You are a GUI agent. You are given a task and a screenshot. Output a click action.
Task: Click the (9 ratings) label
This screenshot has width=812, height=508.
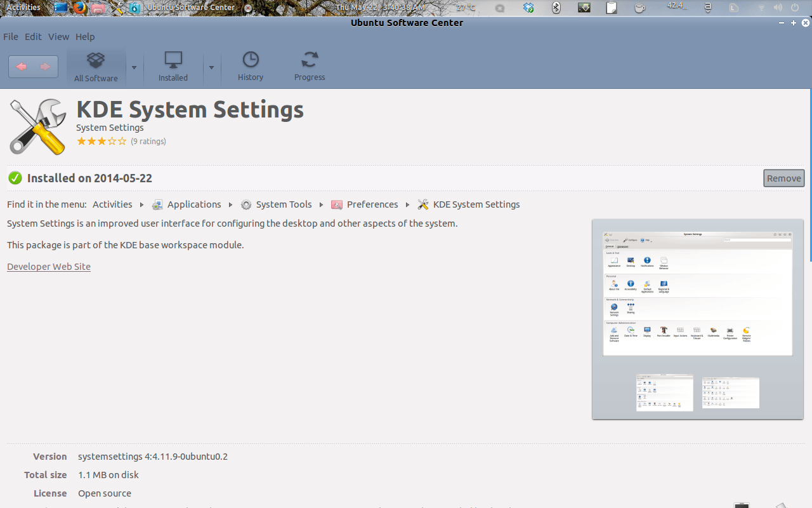pos(148,142)
